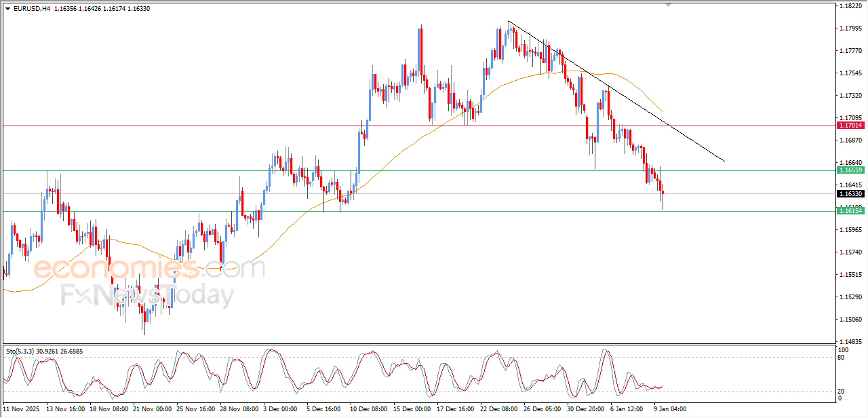This screenshot has height=418, width=868.
Task: Click the 17 Dec 16:00 time label
Action: click(456, 409)
